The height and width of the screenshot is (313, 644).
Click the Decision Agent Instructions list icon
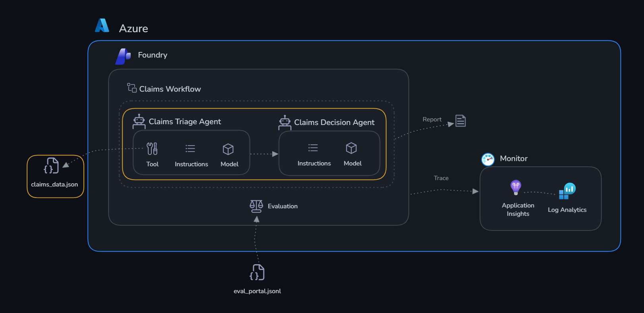[x=313, y=148]
